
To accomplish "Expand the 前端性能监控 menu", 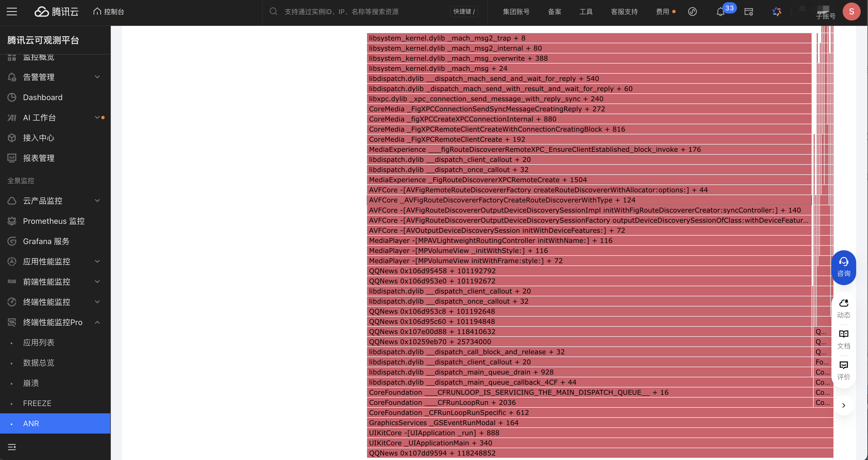I will coord(97,281).
